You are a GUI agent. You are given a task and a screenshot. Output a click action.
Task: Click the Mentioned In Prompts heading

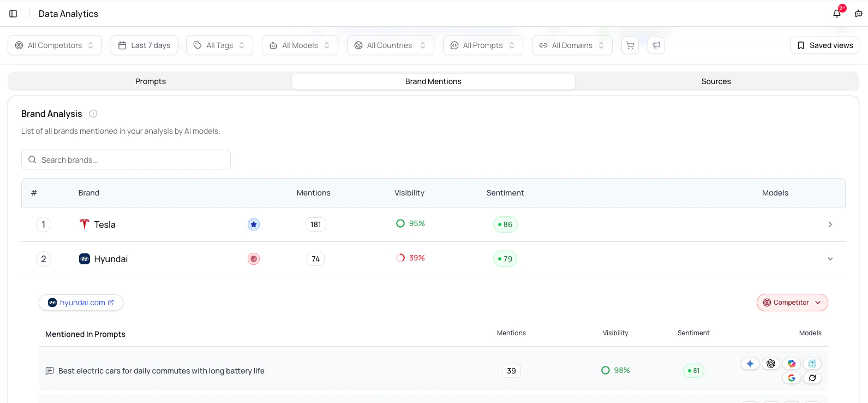tap(85, 334)
